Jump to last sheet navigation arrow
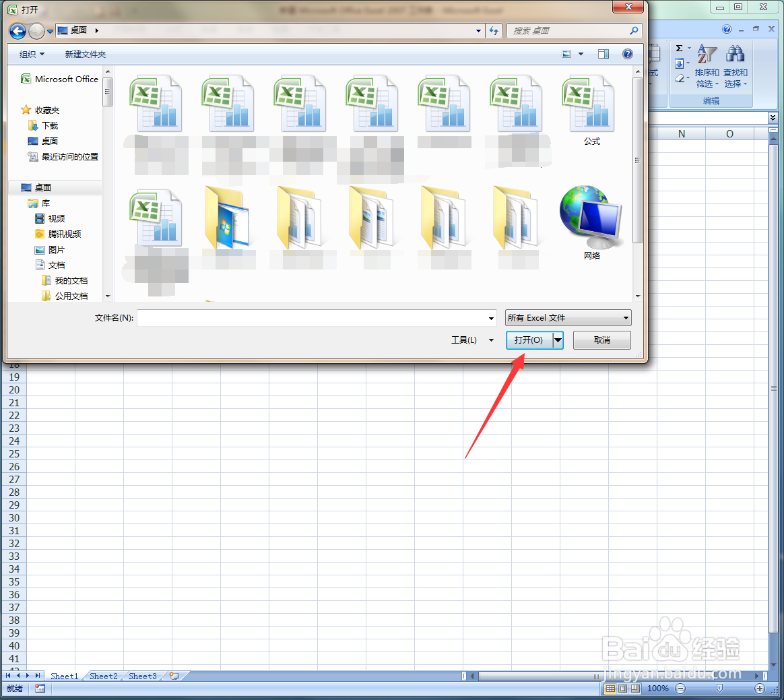The width and height of the screenshot is (784, 700). 38,676
